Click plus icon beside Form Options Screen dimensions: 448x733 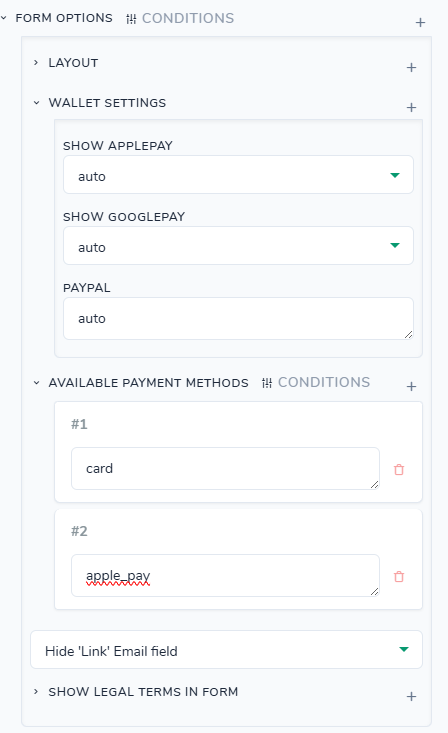pos(420,22)
